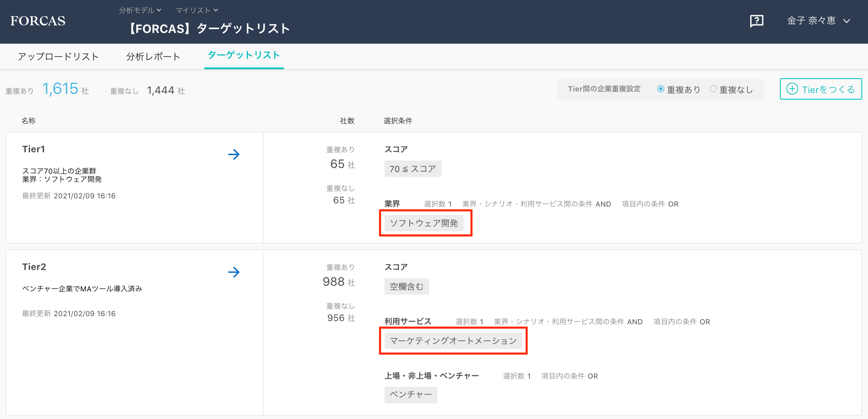Click the Tierをつくる button

[821, 89]
